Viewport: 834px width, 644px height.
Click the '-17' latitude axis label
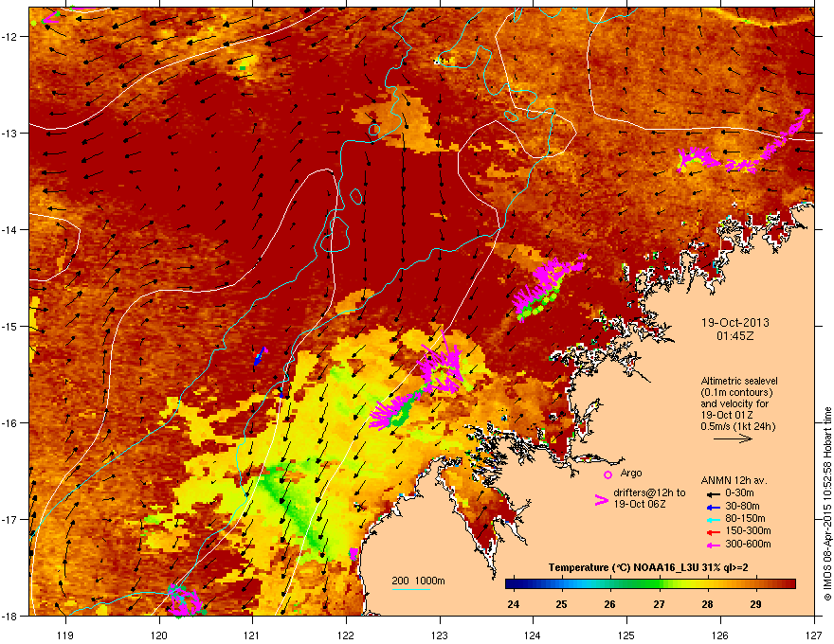pos(10,520)
